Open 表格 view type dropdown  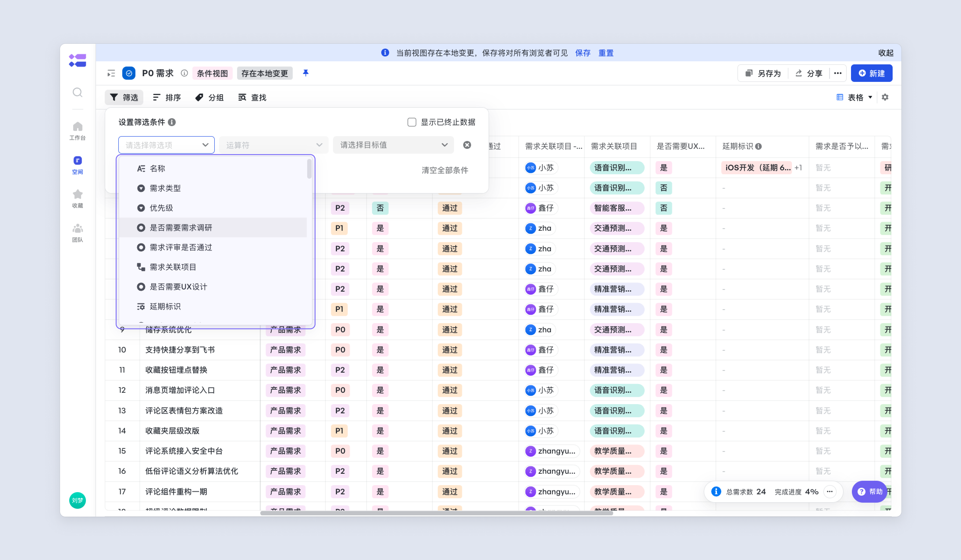click(854, 97)
